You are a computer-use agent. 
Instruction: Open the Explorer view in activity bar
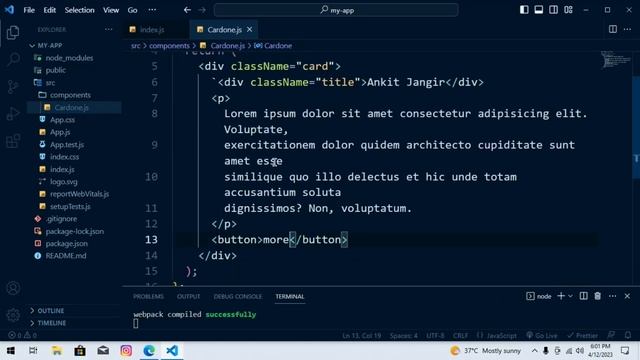tap(13, 33)
